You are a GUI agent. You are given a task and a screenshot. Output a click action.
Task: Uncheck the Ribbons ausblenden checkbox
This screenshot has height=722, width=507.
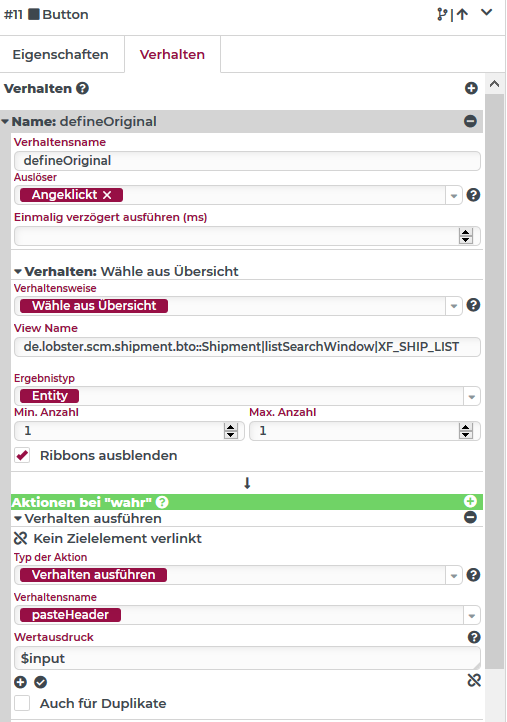point(22,455)
